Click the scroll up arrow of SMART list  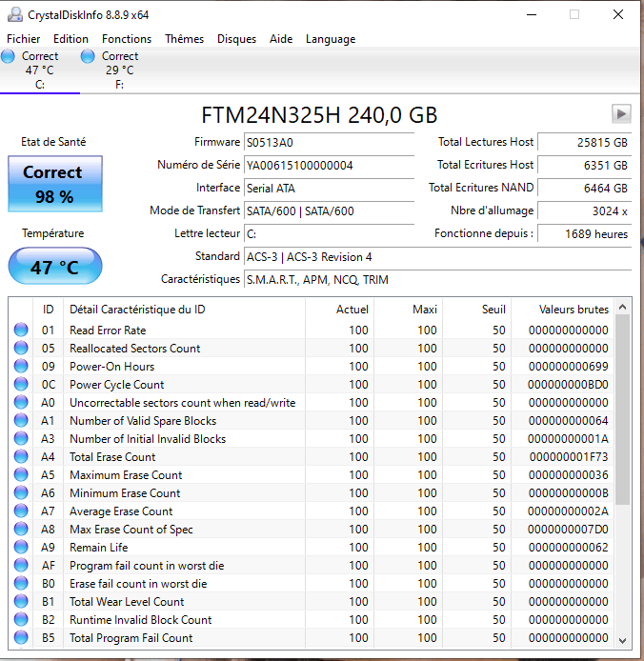[x=622, y=307]
